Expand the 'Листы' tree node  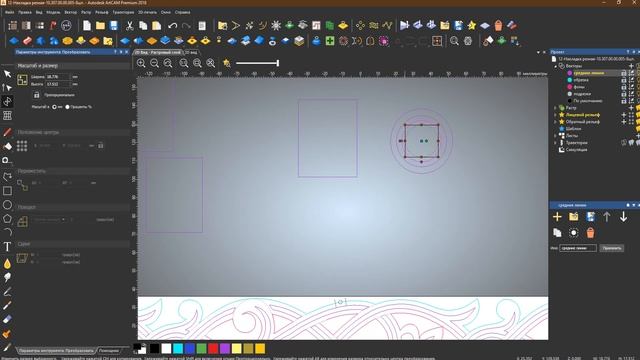tap(556, 136)
